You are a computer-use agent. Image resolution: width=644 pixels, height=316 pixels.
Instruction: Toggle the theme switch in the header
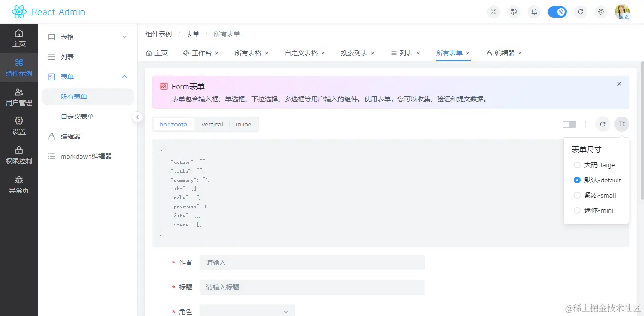coord(557,11)
